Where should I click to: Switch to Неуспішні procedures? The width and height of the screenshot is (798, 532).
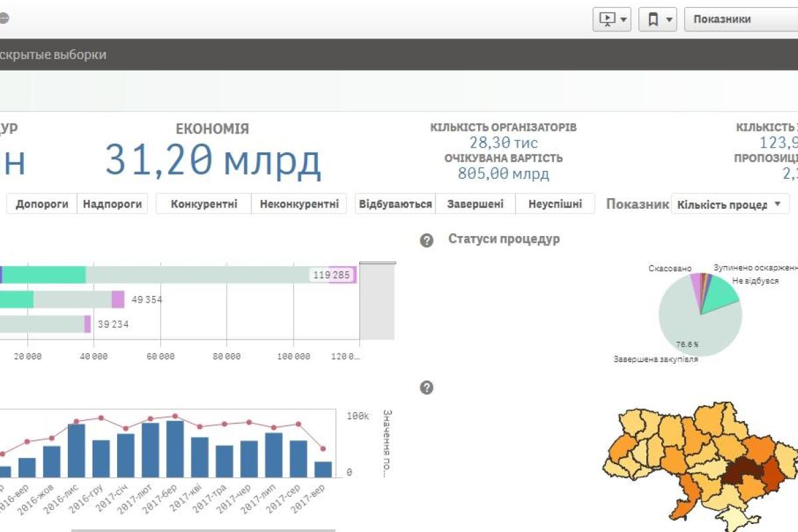(x=555, y=204)
